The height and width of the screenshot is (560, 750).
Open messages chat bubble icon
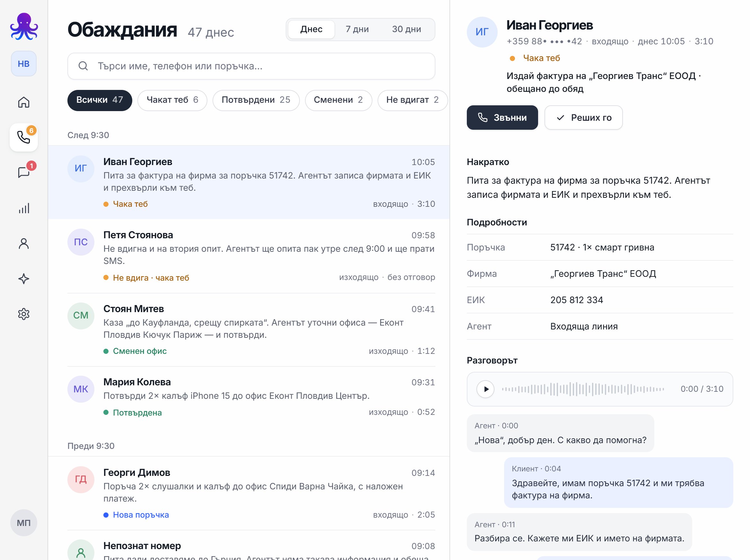pyautogui.click(x=24, y=172)
